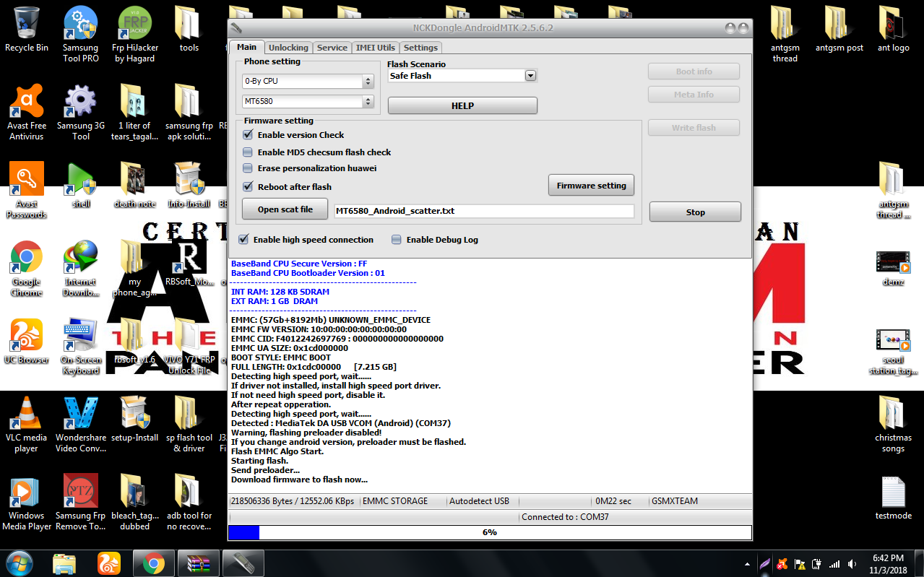Open the 0-By CPU selection spinner
The width and height of the screenshot is (924, 577).
point(368,81)
